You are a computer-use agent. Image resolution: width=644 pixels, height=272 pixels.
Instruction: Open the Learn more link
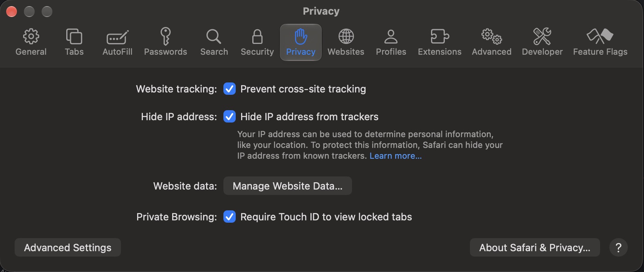tap(396, 156)
